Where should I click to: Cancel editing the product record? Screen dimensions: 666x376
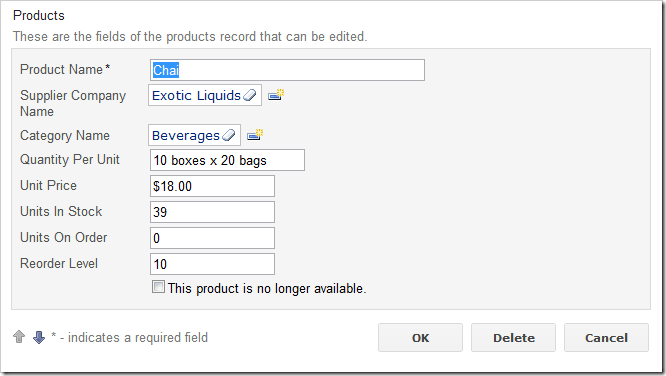coord(606,338)
